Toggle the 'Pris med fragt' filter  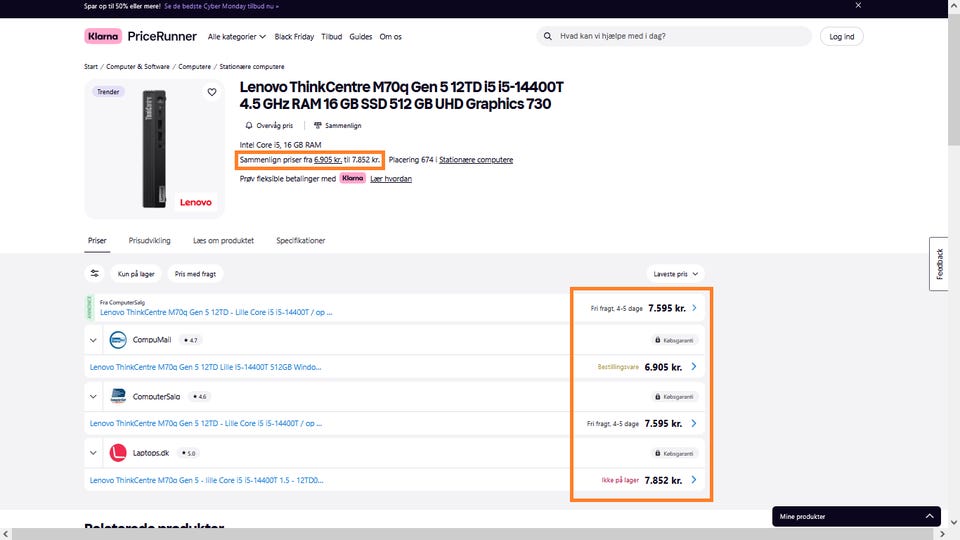pos(195,273)
